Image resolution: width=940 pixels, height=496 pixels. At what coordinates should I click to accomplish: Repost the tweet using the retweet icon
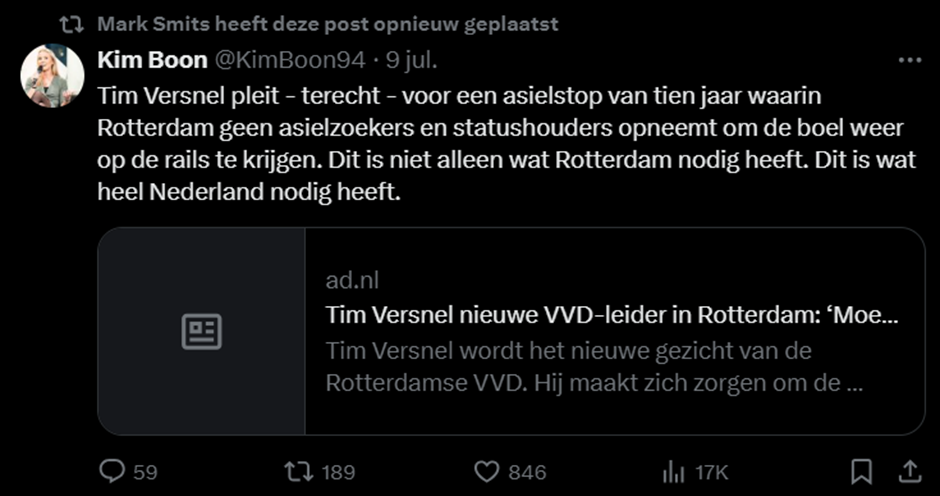click(296, 471)
